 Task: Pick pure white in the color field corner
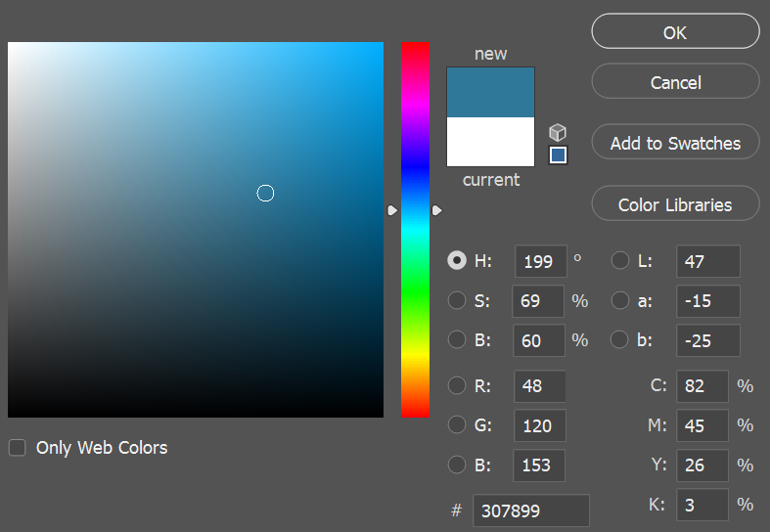[x=11, y=45]
